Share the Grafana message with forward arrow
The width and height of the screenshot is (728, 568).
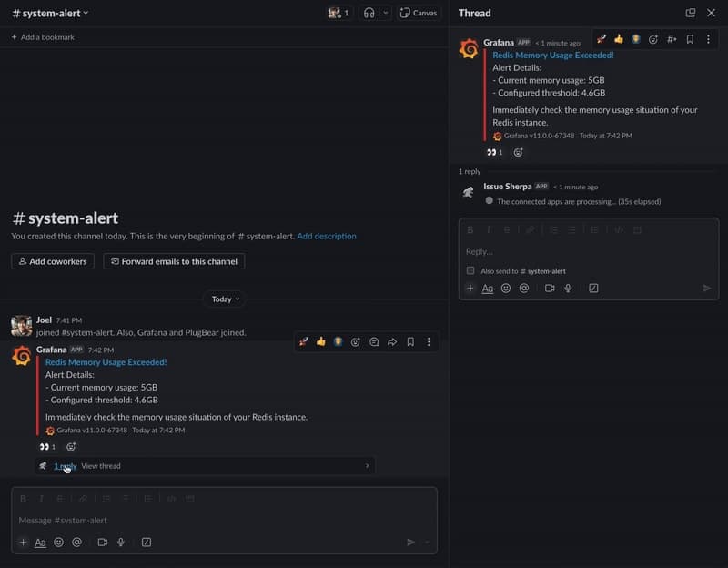pos(392,342)
